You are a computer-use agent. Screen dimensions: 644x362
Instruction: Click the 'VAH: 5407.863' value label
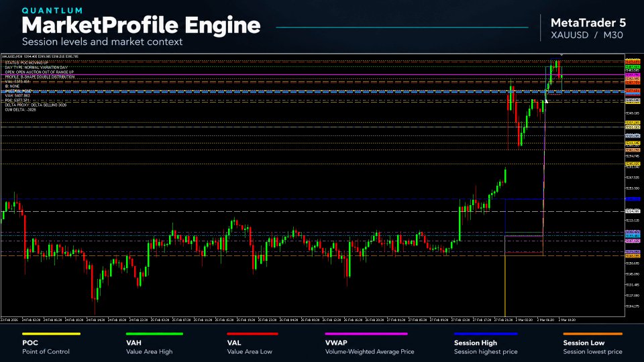[x=17, y=96]
